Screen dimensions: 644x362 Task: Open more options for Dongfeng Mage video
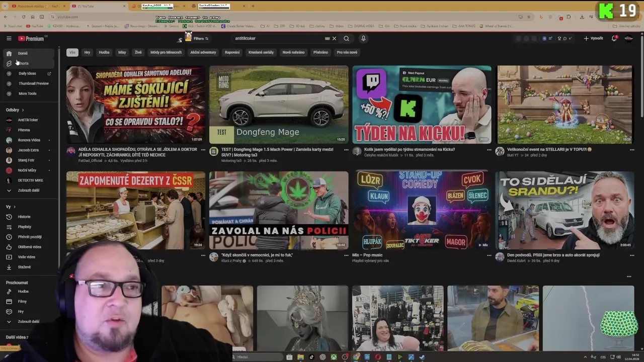pos(346,150)
